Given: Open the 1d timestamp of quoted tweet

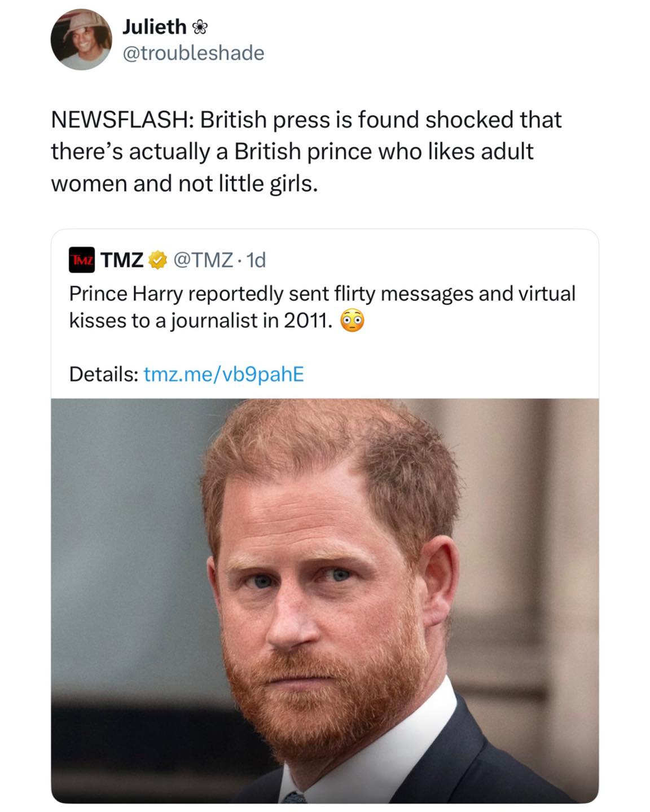Looking at the screenshot, I should point(257,260).
